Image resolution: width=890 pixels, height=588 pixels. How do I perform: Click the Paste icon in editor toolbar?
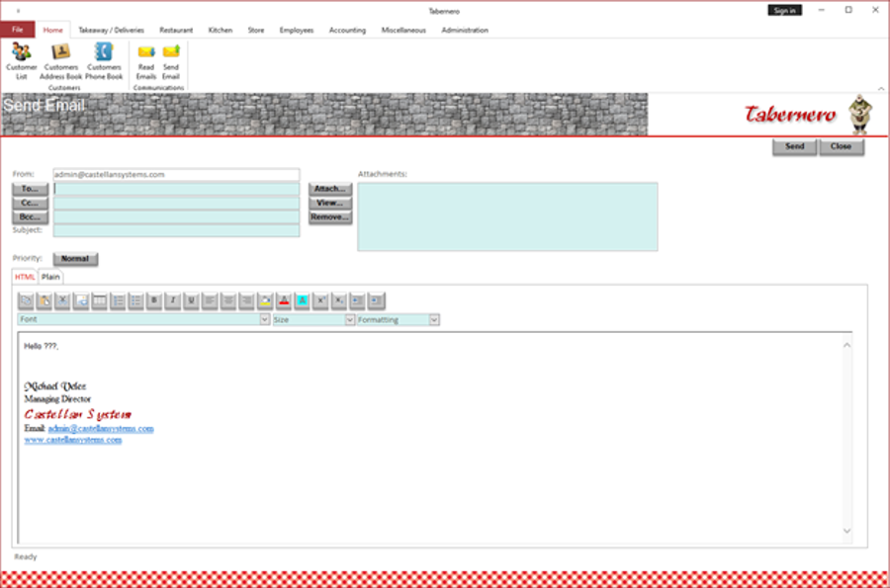tap(44, 300)
